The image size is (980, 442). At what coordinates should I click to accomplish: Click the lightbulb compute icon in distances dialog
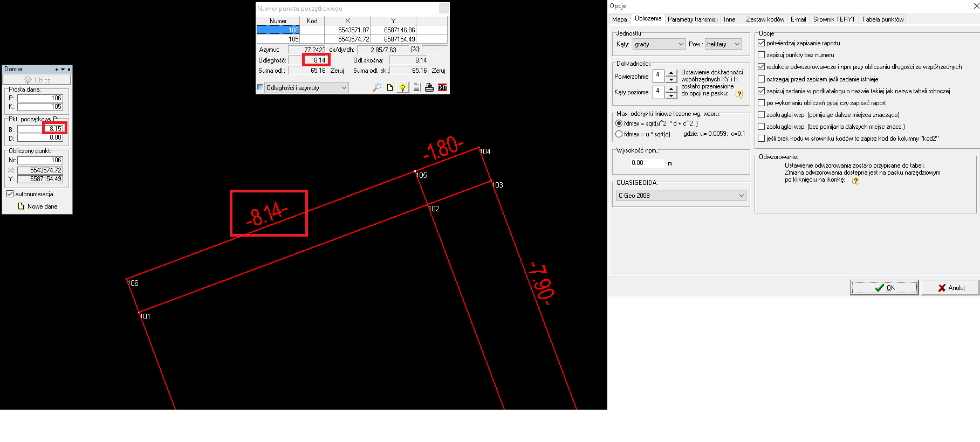coord(402,87)
